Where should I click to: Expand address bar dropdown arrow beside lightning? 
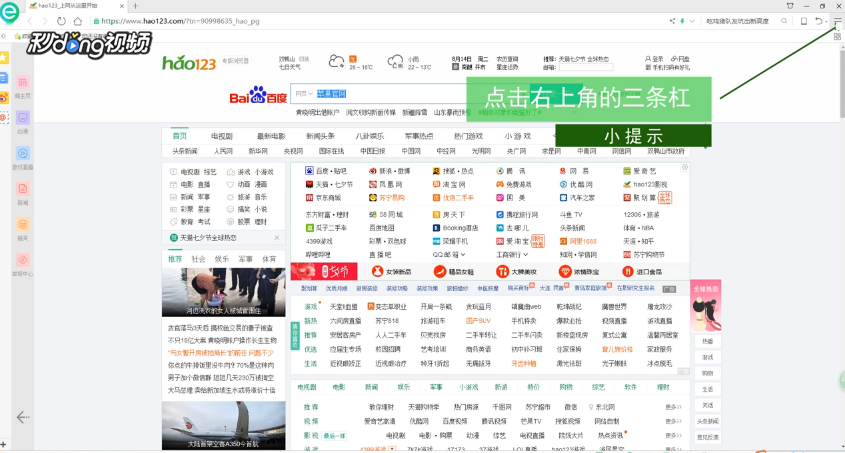pyautogui.click(x=692, y=21)
